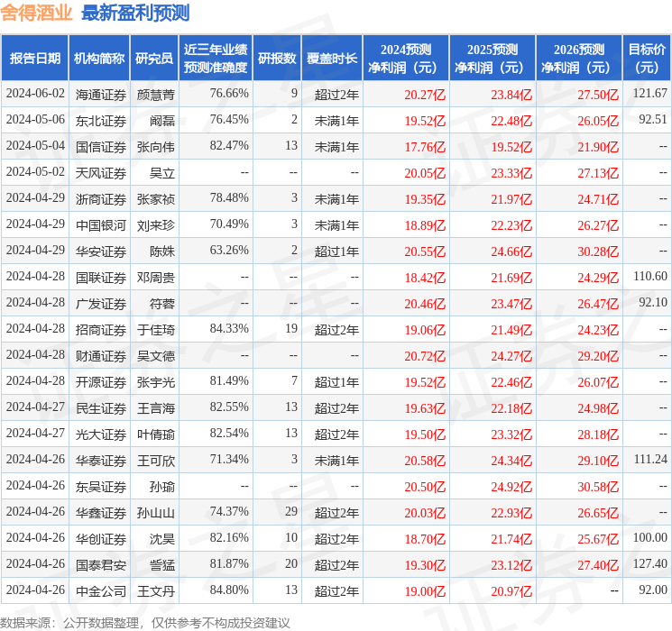Screen dimensions: 672x631
Task: Select analyst 张向伟 in the table
Action: click(x=155, y=146)
